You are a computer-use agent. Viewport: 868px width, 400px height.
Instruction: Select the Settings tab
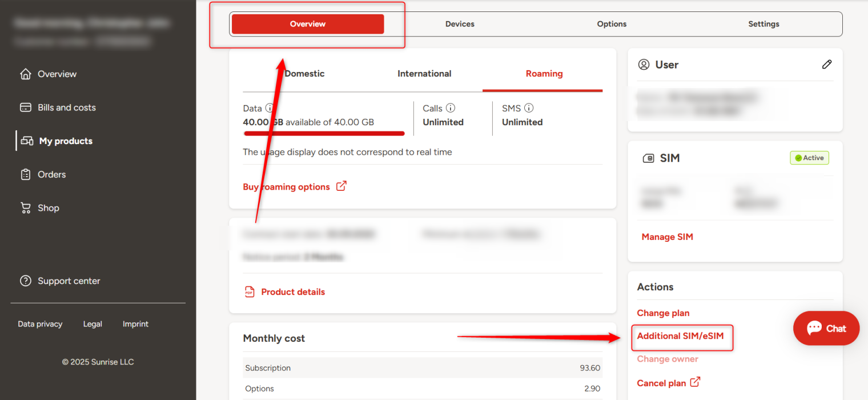763,24
